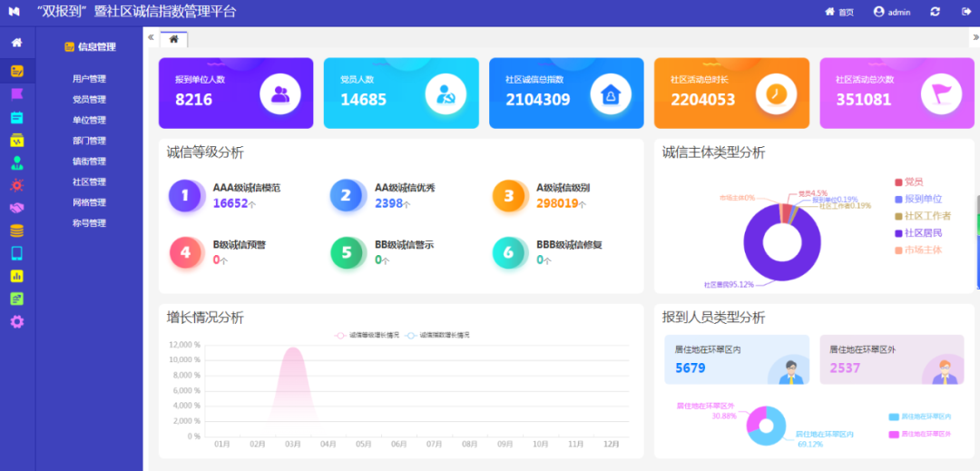Click the 报到单位人数 statistics card

tap(236, 93)
